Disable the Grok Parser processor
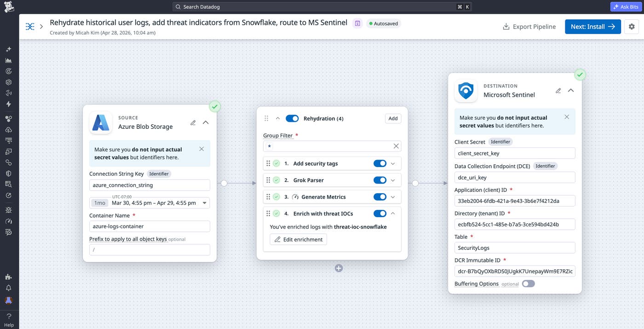 [380, 180]
